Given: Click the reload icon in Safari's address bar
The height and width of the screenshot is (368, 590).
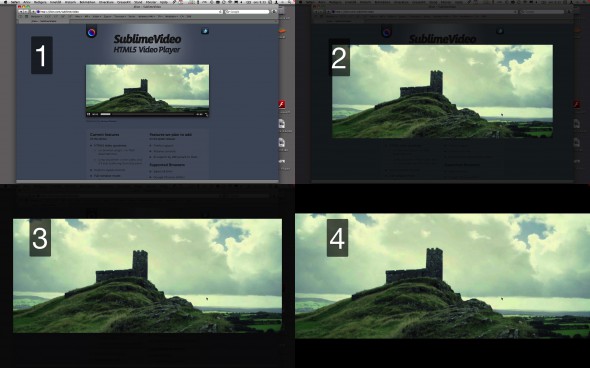Looking at the screenshot, I should point(220,12).
